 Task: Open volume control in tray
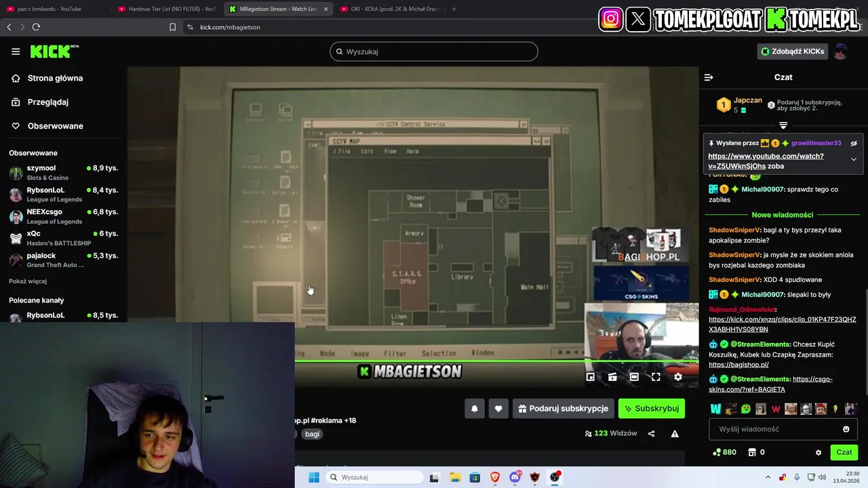(x=822, y=477)
